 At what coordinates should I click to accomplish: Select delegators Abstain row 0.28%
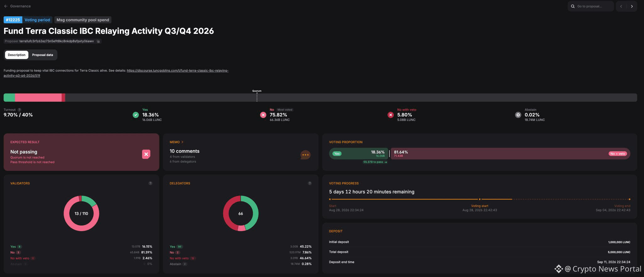[x=241, y=264]
